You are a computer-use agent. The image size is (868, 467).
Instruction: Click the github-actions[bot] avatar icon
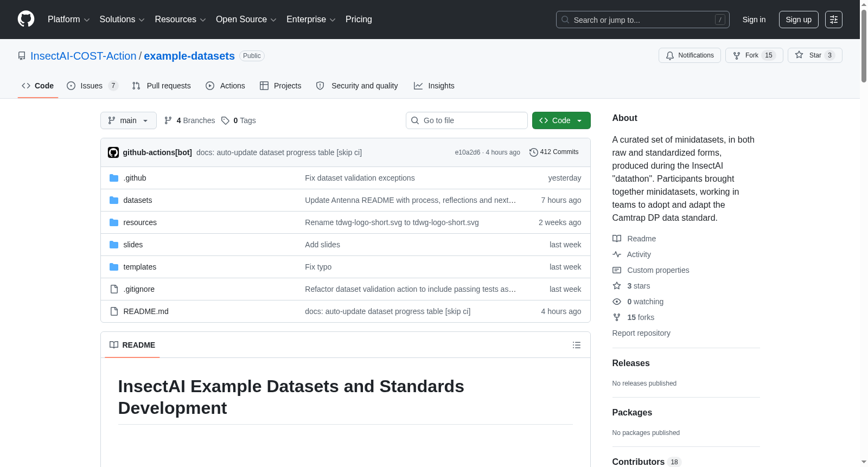pos(113,152)
